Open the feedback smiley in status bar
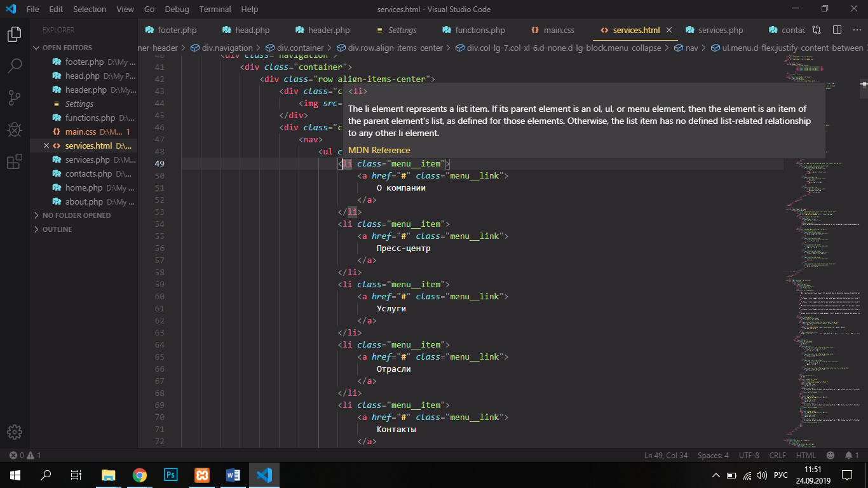 831,456
